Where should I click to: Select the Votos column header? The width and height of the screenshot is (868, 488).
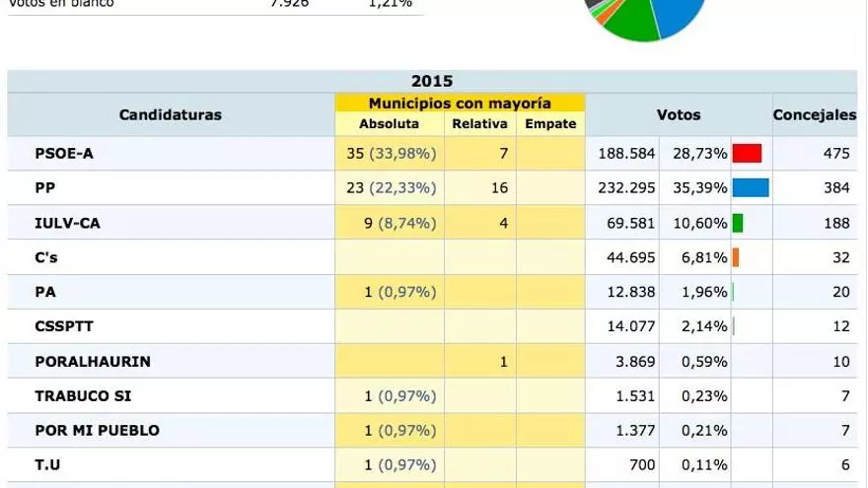679,115
